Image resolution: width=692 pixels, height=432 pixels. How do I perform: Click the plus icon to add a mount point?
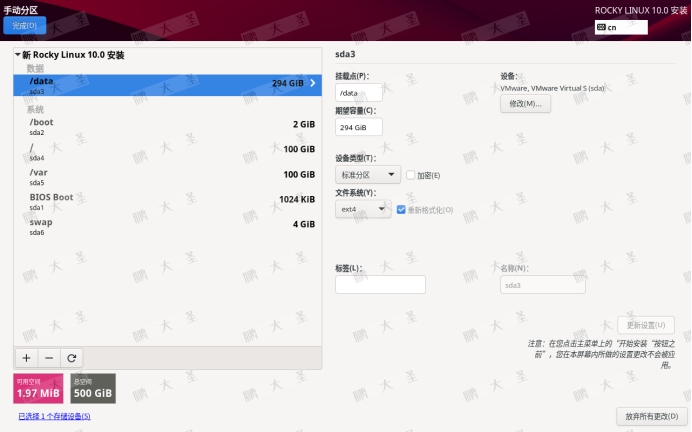pyautogui.click(x=26, y=357)
